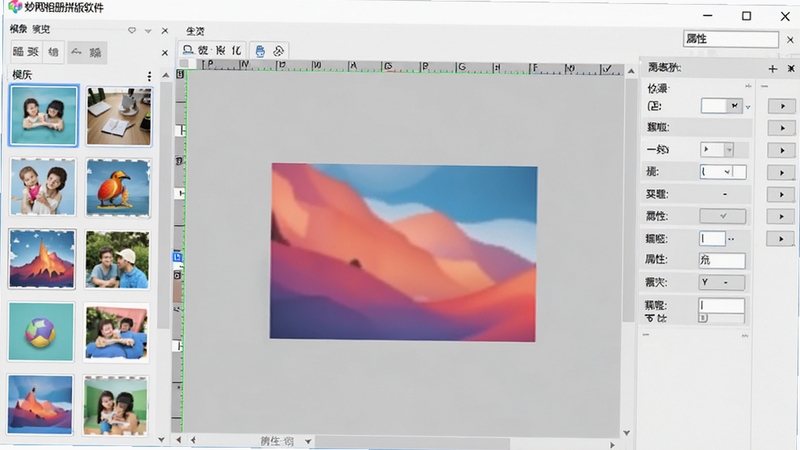Click the short input field beside the two dots
Viewport: 800px width, 450px height.
point(712,238)
